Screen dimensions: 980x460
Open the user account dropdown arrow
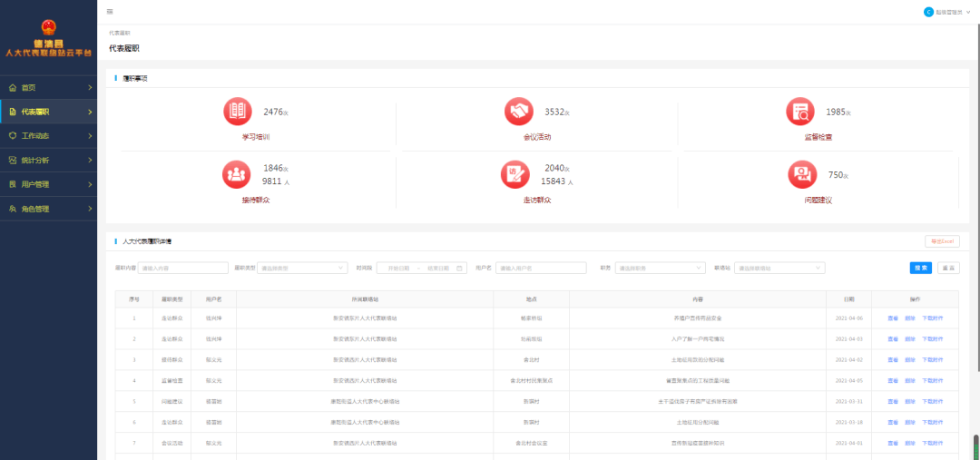coord(968,12)
